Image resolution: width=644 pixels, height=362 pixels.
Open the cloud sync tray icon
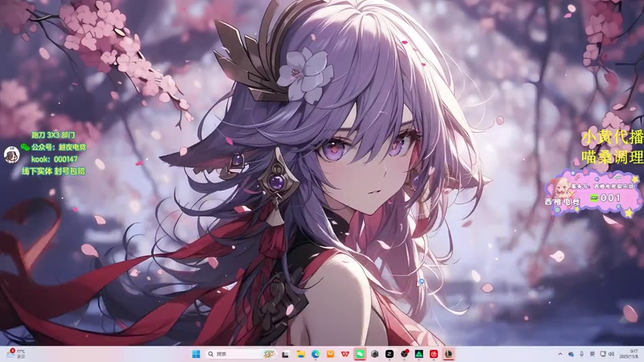(571, 354)
